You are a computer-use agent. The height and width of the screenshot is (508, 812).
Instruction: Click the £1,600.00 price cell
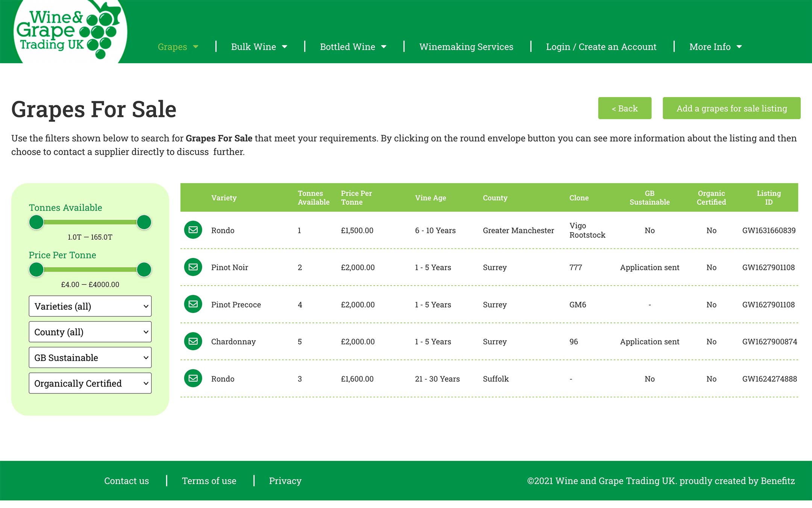pos(357,379)
